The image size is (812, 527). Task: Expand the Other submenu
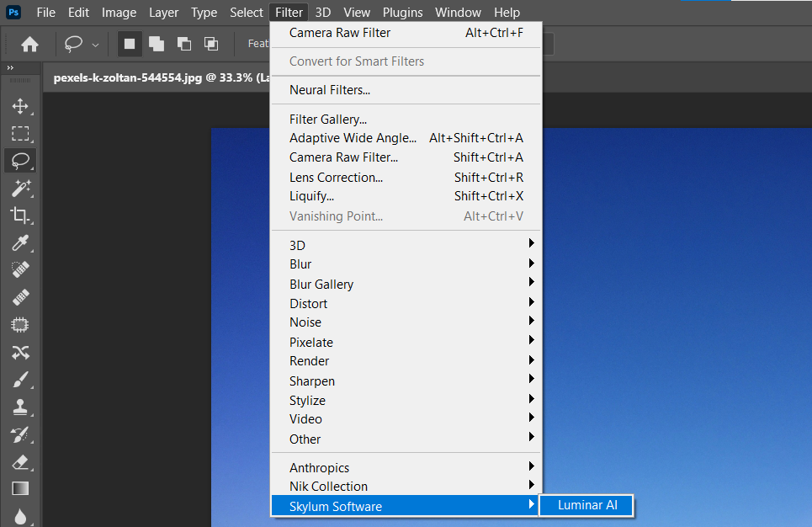pyautogui.click(x=406, y=439)
